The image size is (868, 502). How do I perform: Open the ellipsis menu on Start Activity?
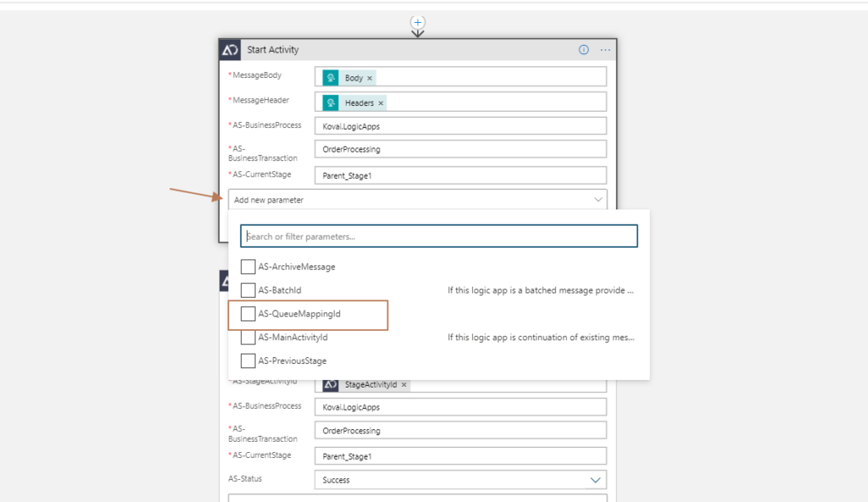pos(605,49)
